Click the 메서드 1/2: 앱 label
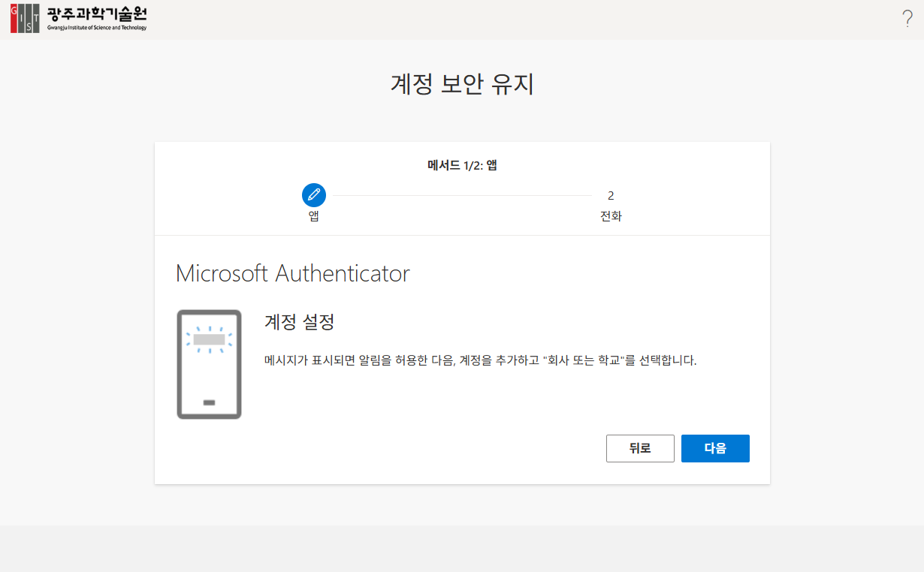924x572 pixels. 462,165
